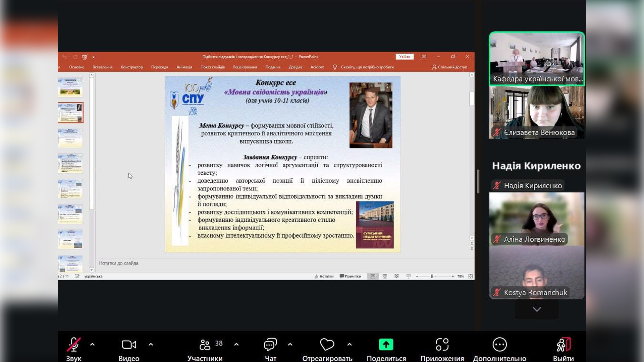Select the third slide thumbnail
644x362 pixels.
point(70,138)
